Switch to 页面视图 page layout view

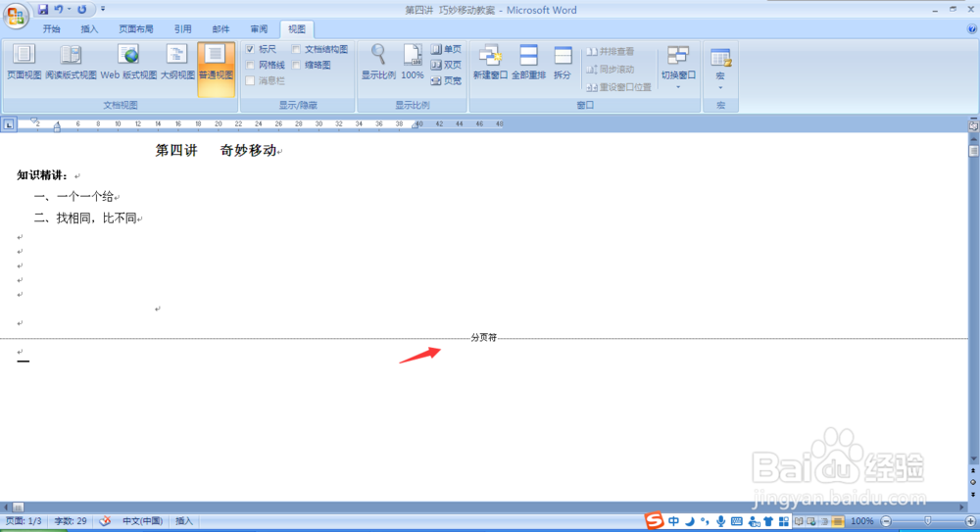[x=24, y=63]
